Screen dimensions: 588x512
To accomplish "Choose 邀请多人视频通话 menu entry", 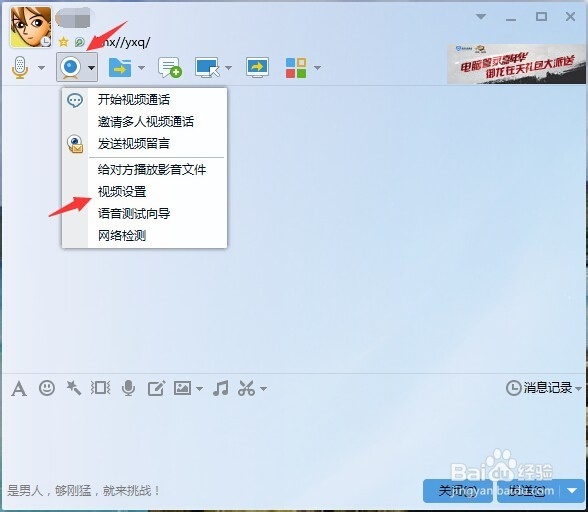I will click(144, 122).
